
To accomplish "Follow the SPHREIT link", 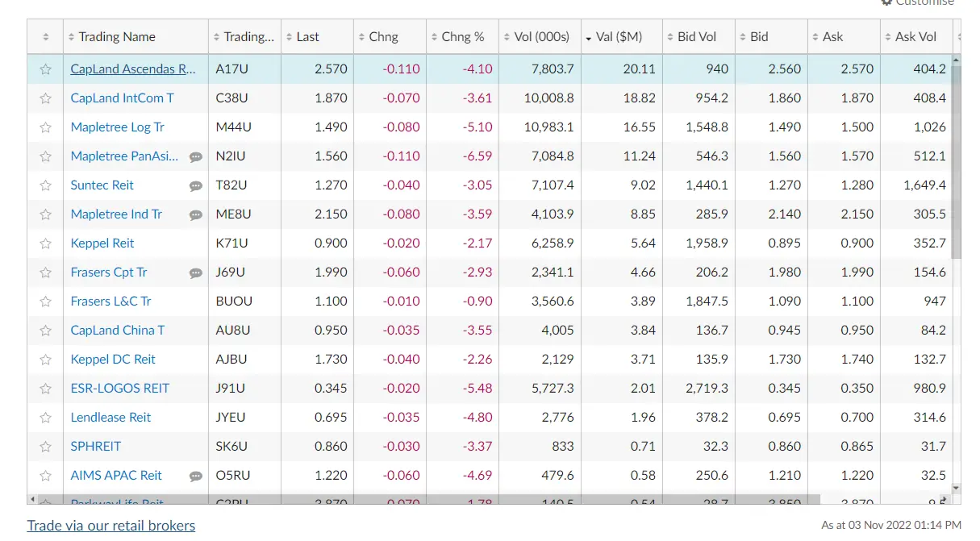I will [x=96, y=447].
